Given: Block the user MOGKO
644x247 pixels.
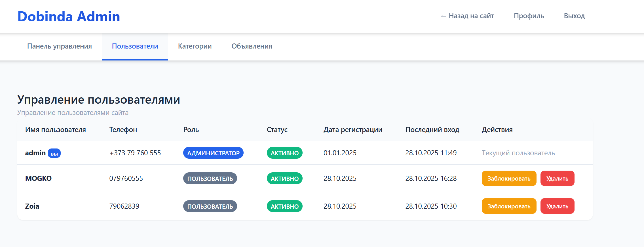Looking at the screenshot, I should tap(509, 179).
